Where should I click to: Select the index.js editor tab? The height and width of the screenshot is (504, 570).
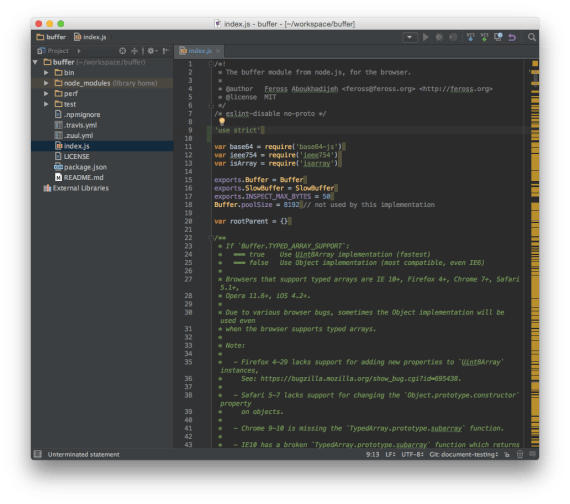click(200, 51)
